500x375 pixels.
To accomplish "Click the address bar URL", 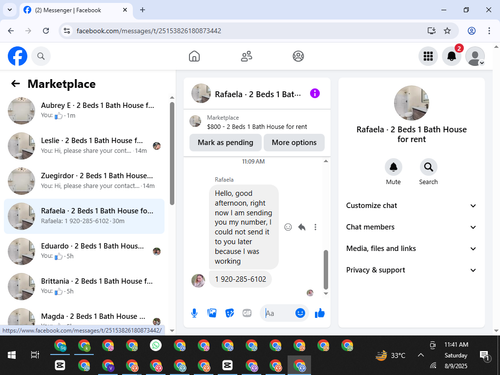I will 149,31.
